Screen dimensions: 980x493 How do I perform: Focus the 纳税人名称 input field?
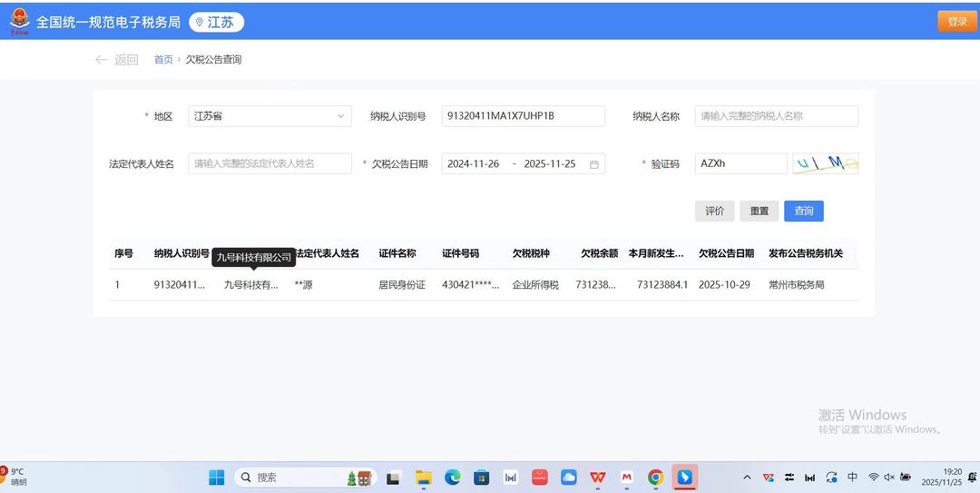[776, 116]
